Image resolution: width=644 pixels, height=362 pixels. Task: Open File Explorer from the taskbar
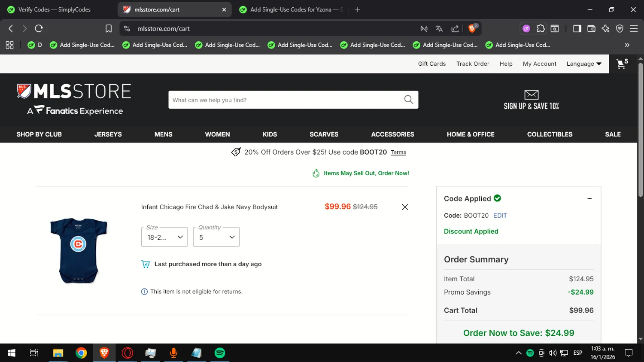(x=58, y=353)
